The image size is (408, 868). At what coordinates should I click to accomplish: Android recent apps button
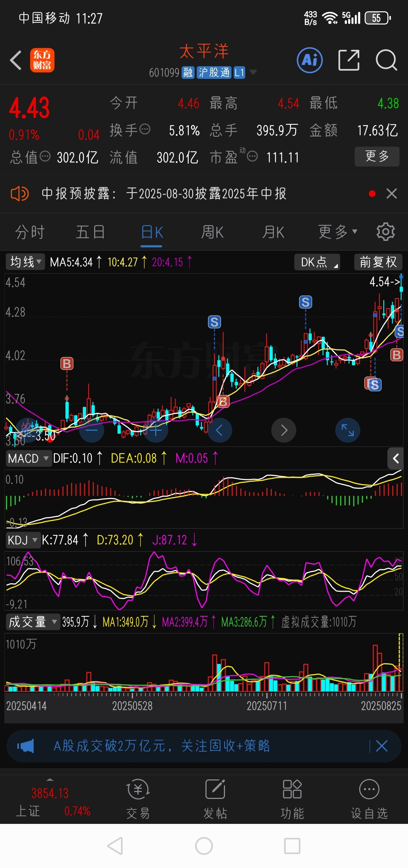[x=292, y=846]
